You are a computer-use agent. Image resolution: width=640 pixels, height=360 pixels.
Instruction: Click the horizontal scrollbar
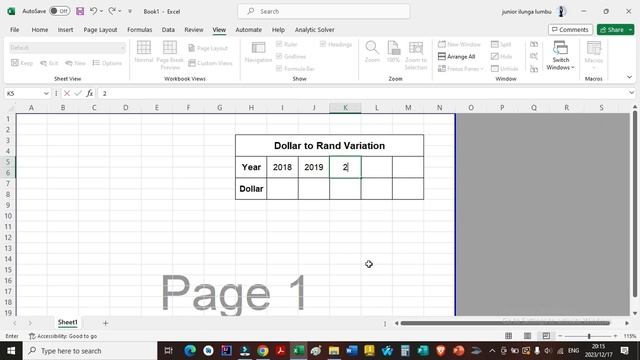(505, 323)
